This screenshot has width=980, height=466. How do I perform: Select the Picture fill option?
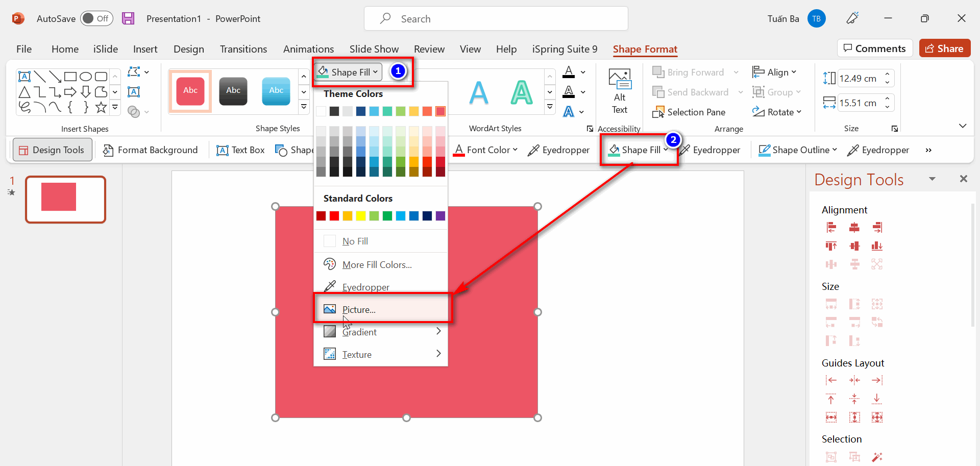coord(381,309)
